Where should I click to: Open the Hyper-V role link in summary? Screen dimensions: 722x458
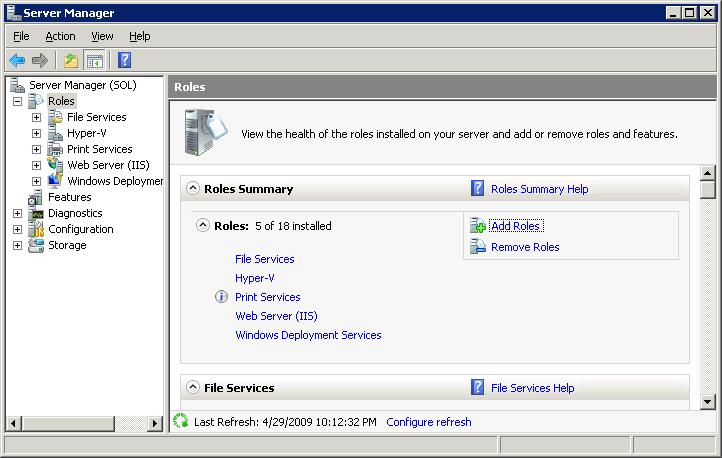click(255, 278)
